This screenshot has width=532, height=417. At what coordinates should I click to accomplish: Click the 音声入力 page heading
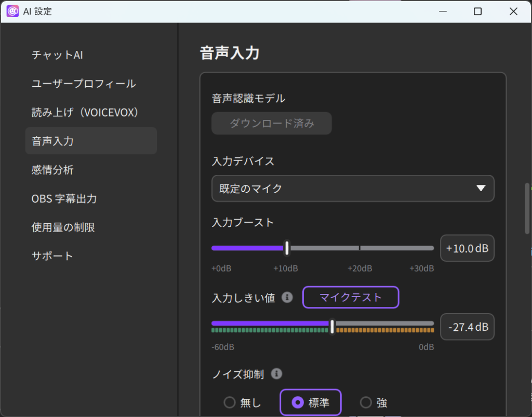[230, 53]
